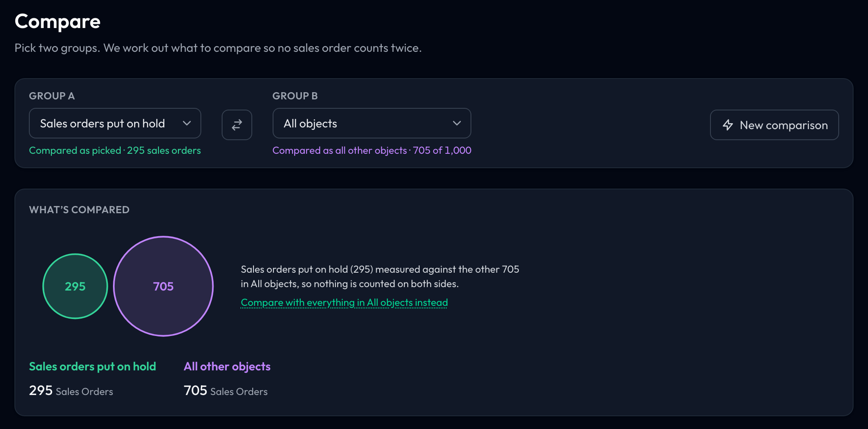Click the '705 Sales Orders' count
868x429 pixels.
225,391
